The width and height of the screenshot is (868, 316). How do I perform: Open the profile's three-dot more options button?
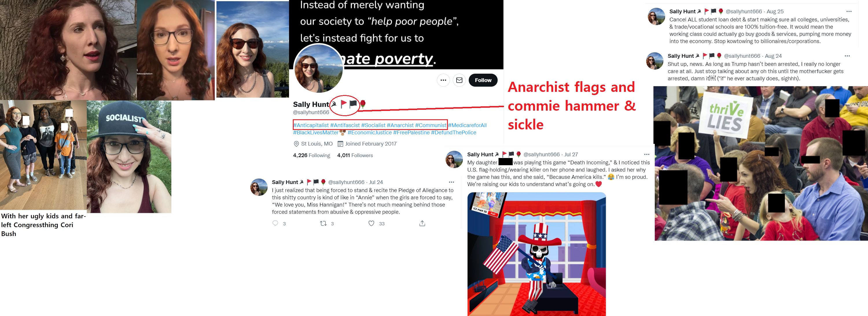pyautogui.click(x=443, y=80)
